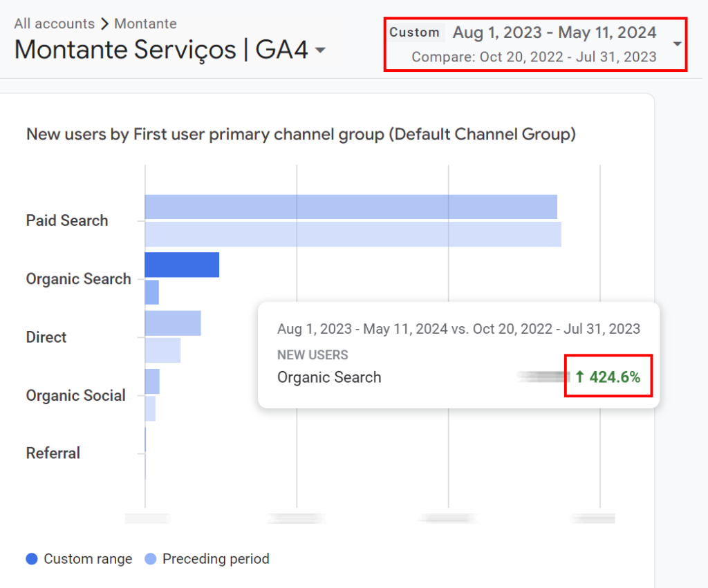Viewport: 708px width, 588px height.
Task: Click the light blue Preceding period legend dot
Action: [x=150, y=559]
